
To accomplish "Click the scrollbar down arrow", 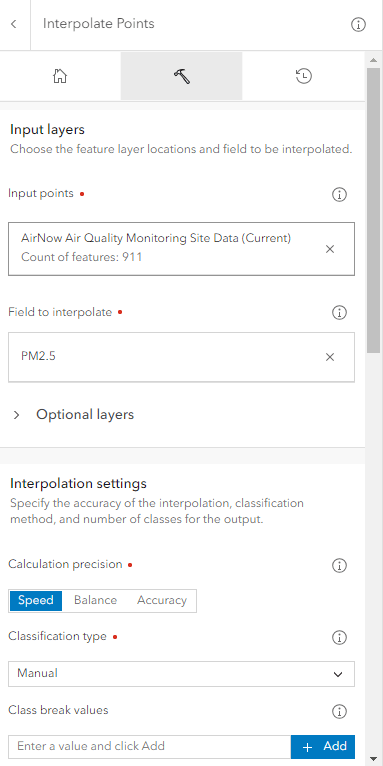I will (374, 759).
